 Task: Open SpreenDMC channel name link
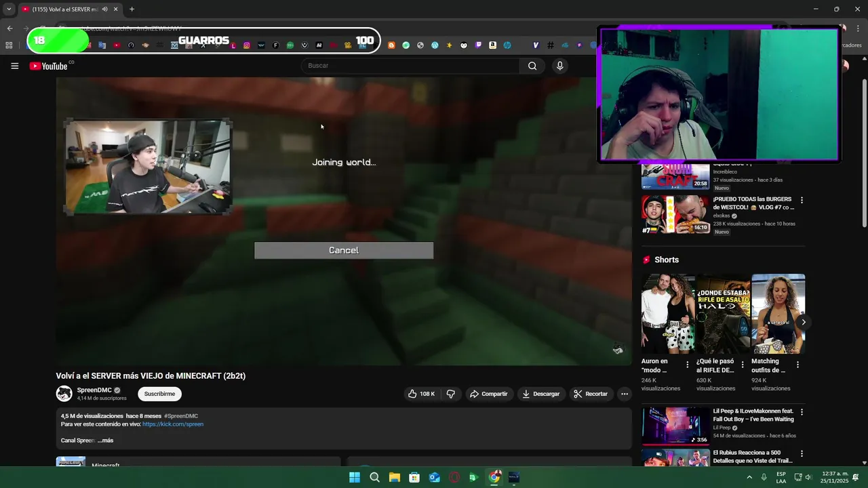tap(94, 390)
